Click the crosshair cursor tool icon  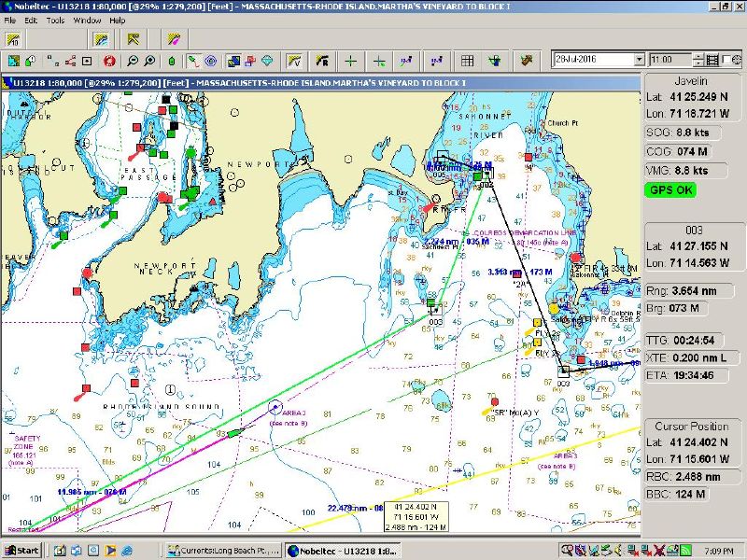pos(349,61)
